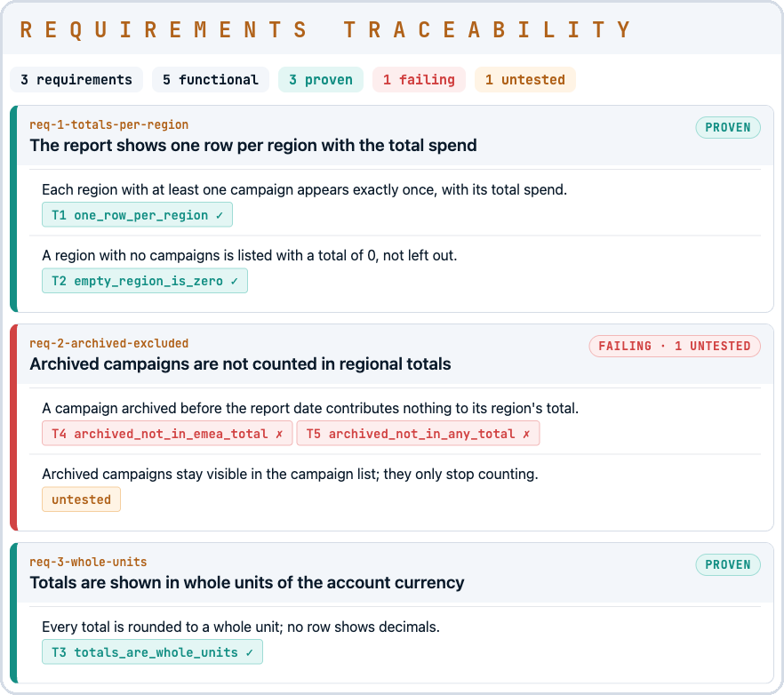Click the '3 requirements' summary chip

click(76, 79)
